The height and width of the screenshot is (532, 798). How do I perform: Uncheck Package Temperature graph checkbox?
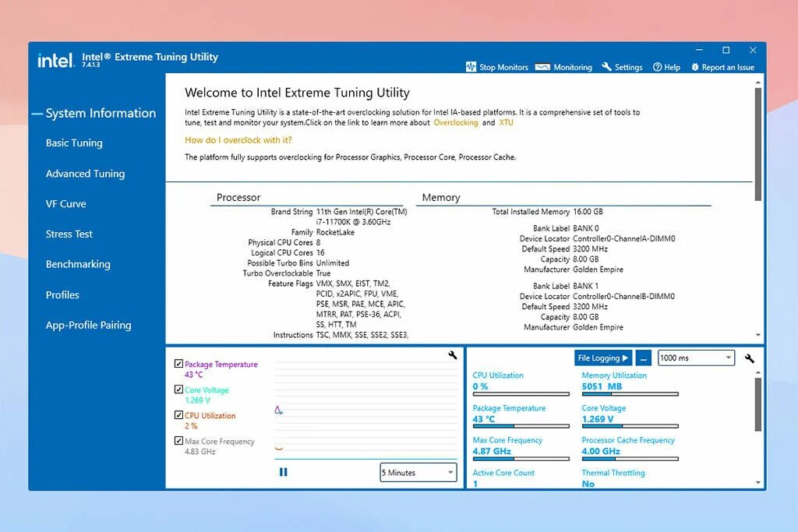[x=178, y=363]
